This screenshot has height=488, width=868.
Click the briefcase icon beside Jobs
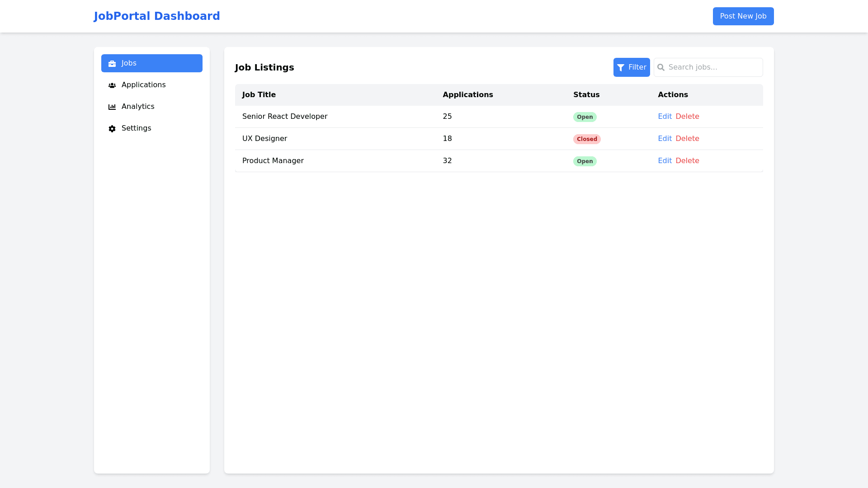pos(112,64)
